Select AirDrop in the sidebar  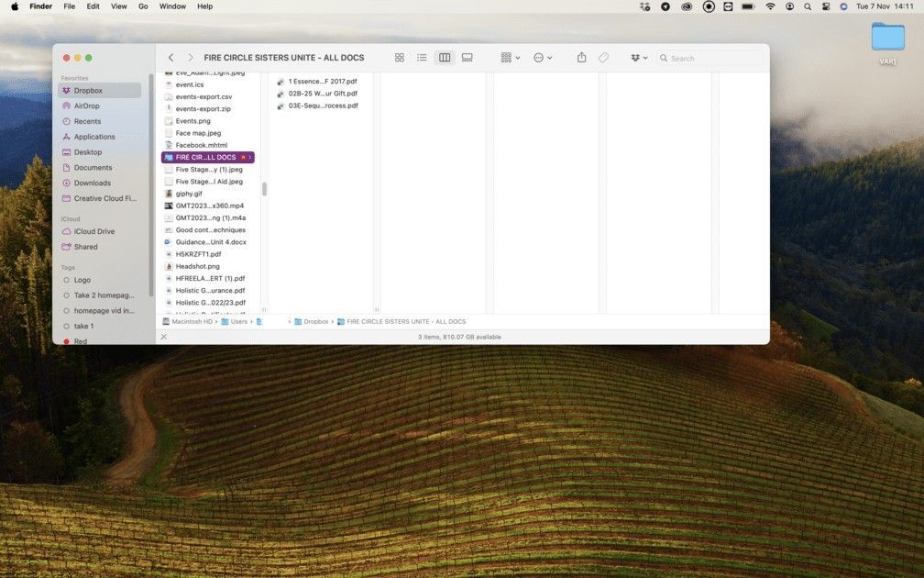click(86, 106)
